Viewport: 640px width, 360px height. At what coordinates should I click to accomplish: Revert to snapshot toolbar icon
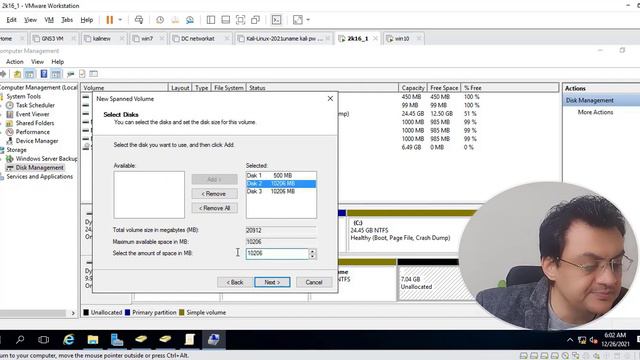click(175, 20)
